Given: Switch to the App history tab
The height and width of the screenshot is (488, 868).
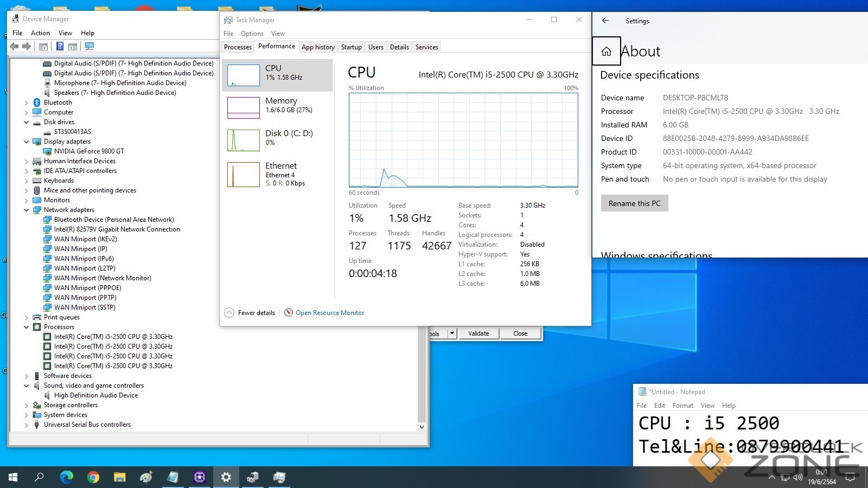Looking at the screenshot, I should point(318,47).
